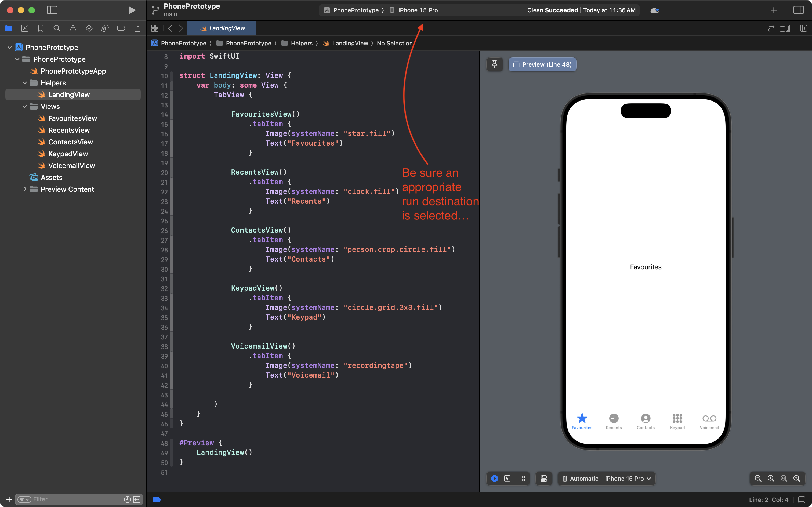Open the Source Control navigator
812x507 pixels.
[24, 28]
